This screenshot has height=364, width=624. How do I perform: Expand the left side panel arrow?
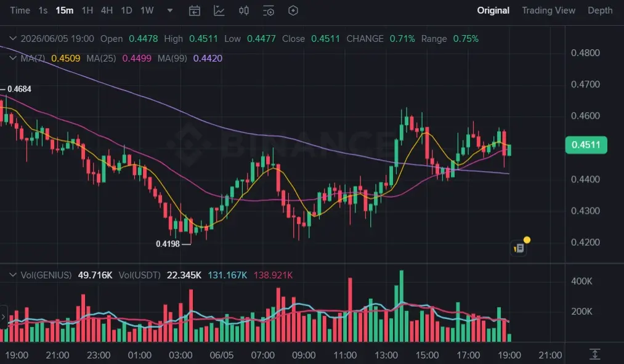[x=3, y=317]
